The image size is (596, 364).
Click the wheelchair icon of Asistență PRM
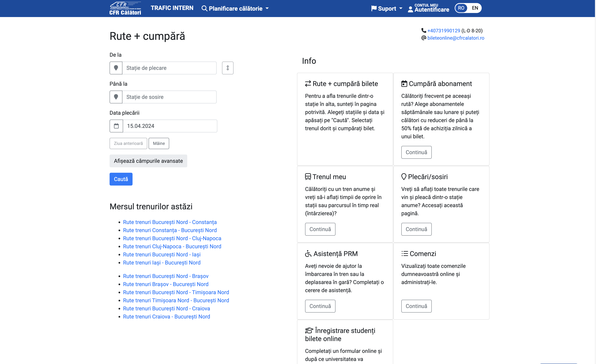click(x=308, y=254)
